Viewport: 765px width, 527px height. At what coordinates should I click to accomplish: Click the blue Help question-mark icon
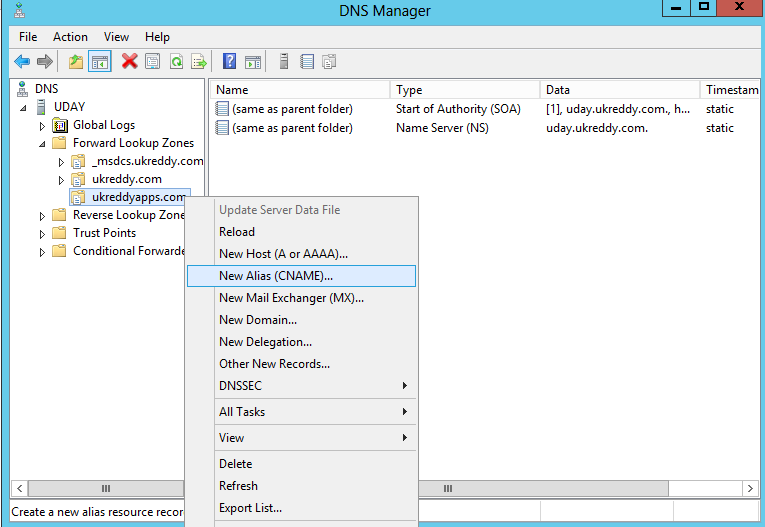click(229, 61)
